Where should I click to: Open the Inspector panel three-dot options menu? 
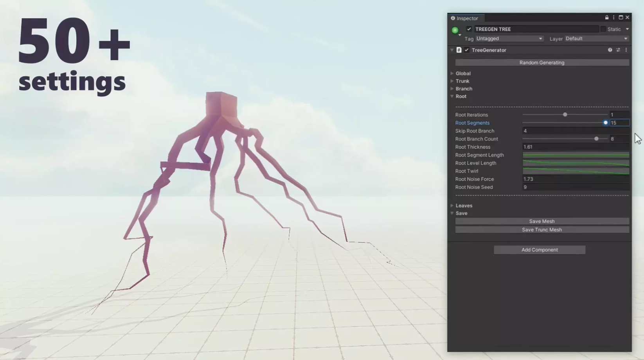[613, 18]
